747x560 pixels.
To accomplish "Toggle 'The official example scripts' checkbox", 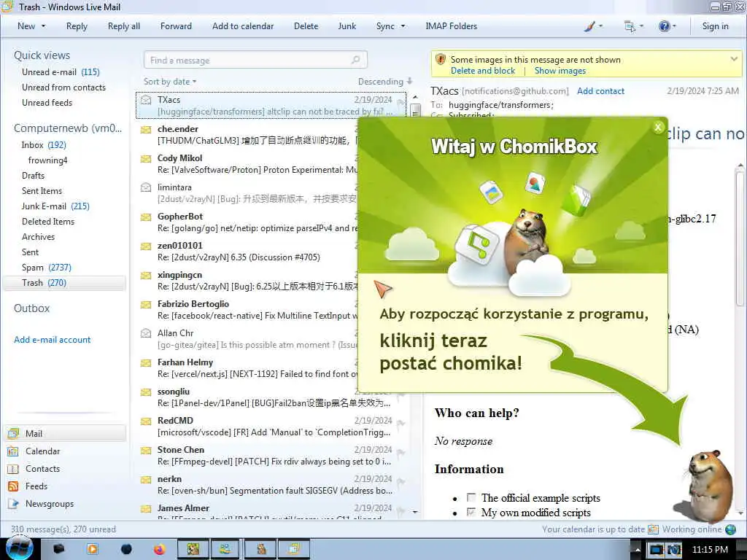I will (x=471, y=497).
